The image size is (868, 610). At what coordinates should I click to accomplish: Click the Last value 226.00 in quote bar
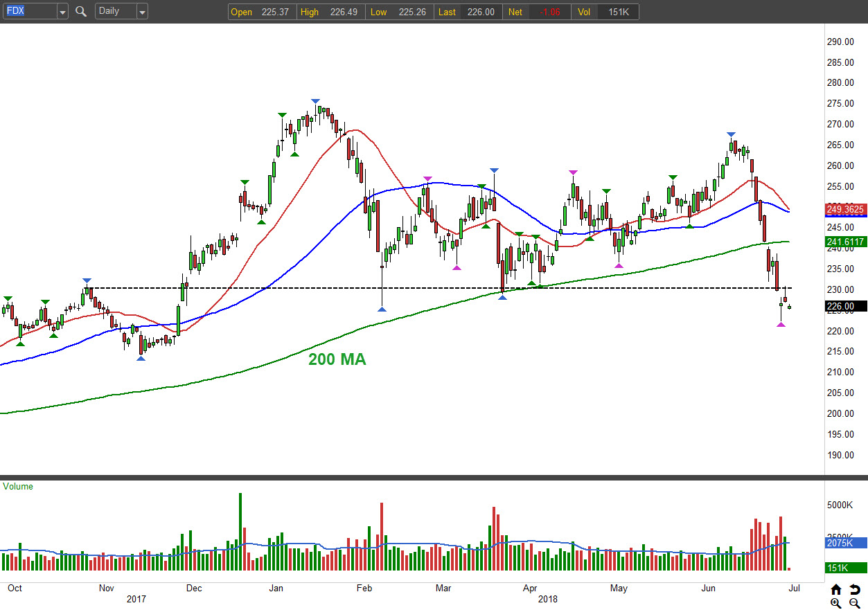click(481, 12)
